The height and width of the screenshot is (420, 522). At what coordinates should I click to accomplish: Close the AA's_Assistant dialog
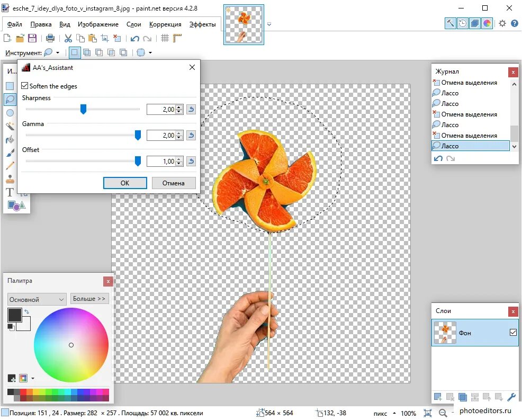[192, 67]
